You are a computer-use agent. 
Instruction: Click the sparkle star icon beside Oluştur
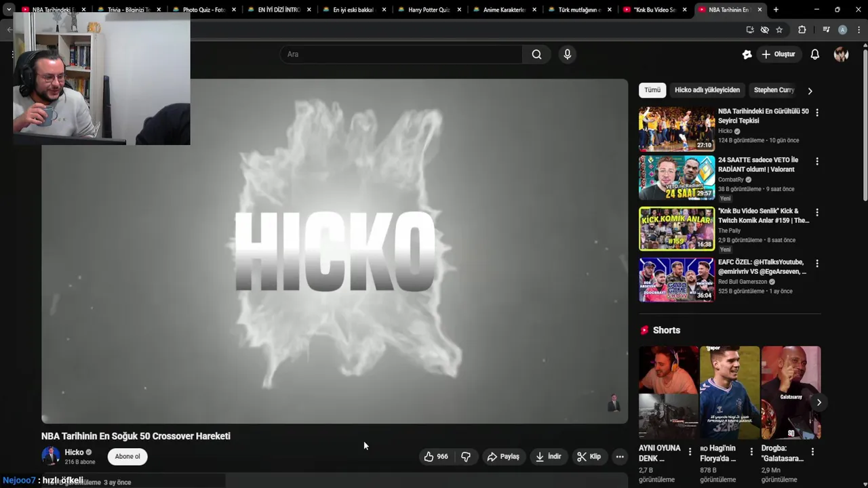point(747,54)
